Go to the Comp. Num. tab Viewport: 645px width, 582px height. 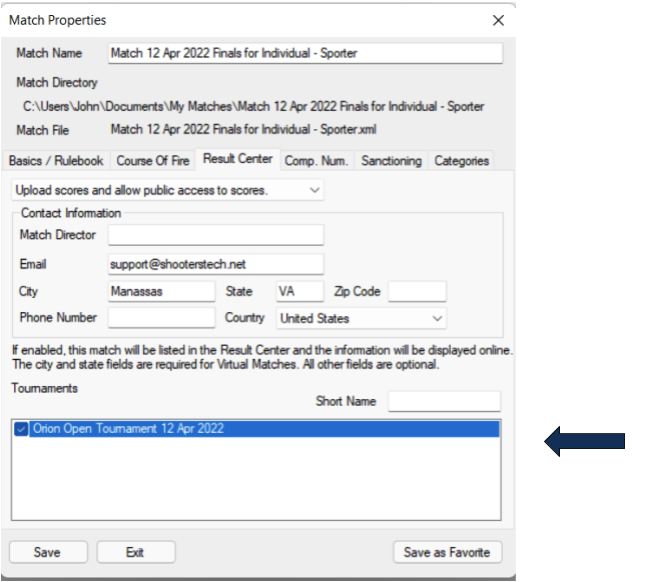pos(317,160)
